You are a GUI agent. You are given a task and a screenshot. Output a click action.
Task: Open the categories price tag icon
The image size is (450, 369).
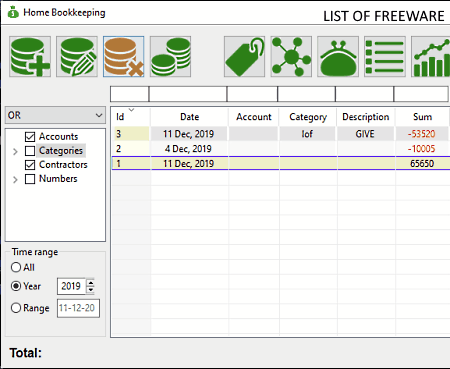click(245, 57)
